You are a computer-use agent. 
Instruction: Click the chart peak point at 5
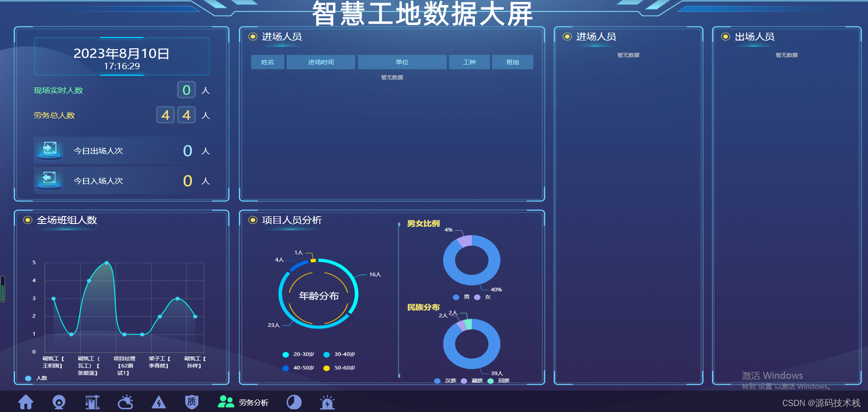(107, 263)
